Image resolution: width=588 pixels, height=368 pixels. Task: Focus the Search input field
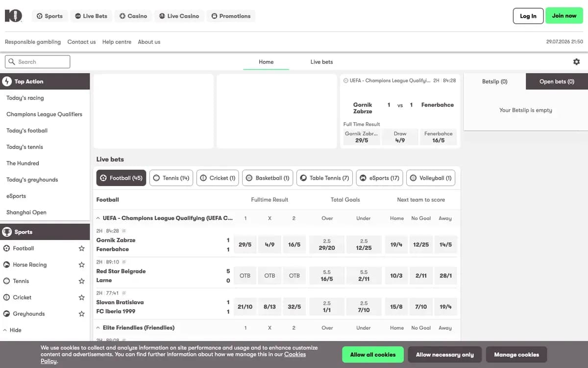point(38,62)
